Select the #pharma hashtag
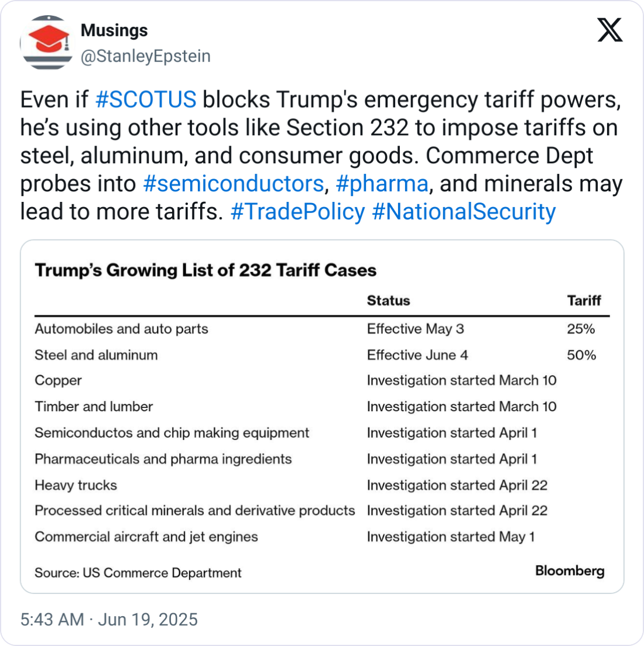Screen dimensions: 644x646 [x=382, y=184]
